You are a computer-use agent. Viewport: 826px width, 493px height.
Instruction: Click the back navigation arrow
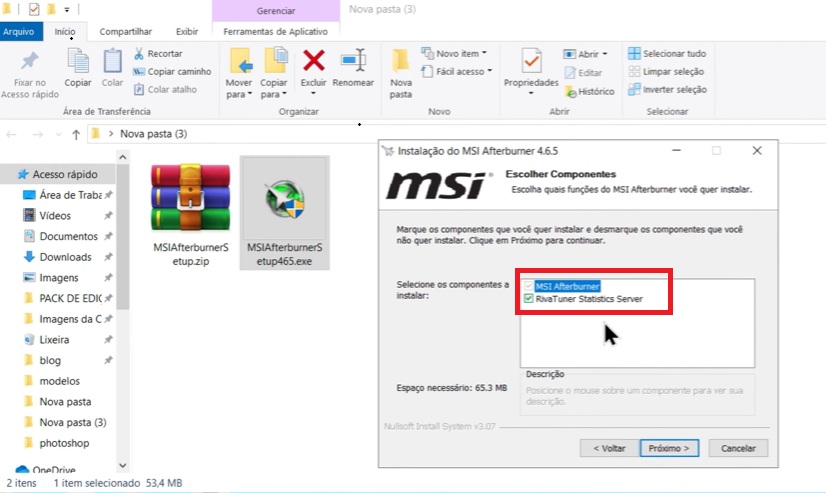point(11,134)
